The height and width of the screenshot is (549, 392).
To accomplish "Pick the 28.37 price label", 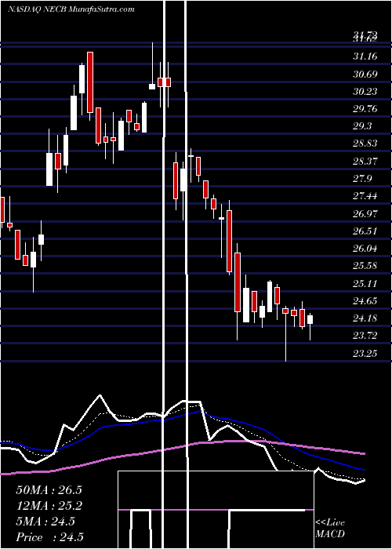I will (x=365, y=162).
